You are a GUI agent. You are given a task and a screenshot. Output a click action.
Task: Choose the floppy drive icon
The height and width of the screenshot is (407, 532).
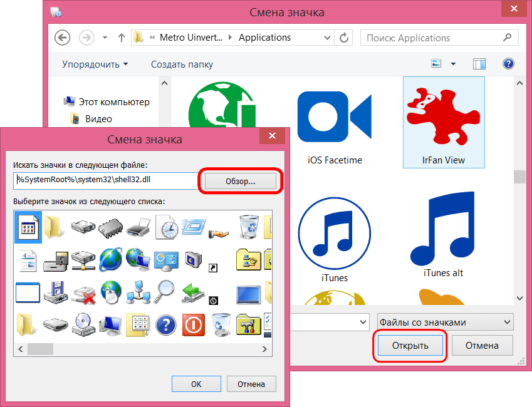pyautogui.click(x=56, y=292)
